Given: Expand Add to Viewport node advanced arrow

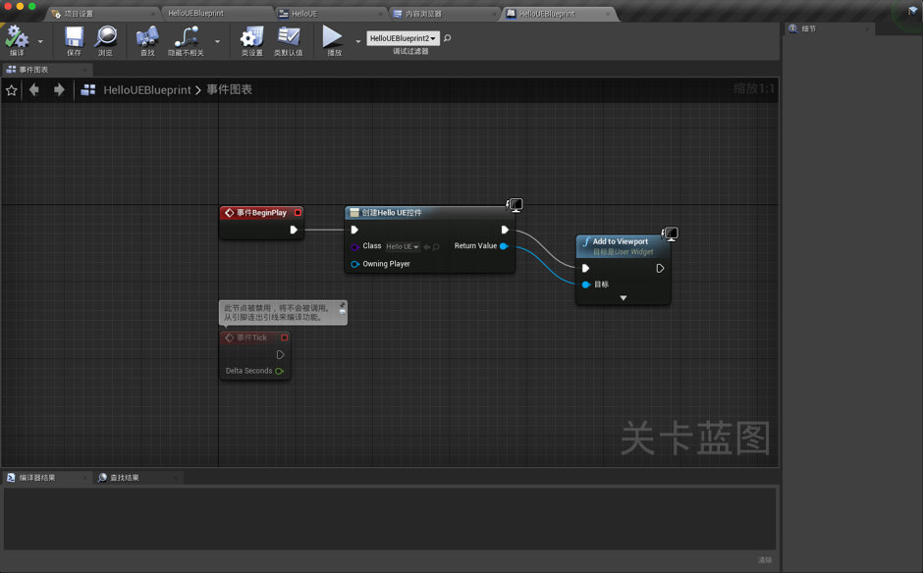Looking at the screenshot, I should coord(623,298).
